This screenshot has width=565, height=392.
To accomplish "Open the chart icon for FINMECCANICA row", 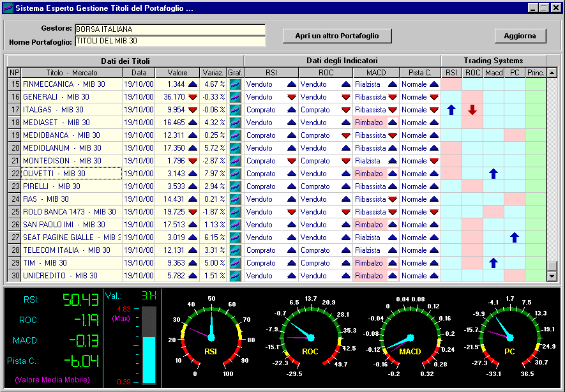I will (236, 84).
